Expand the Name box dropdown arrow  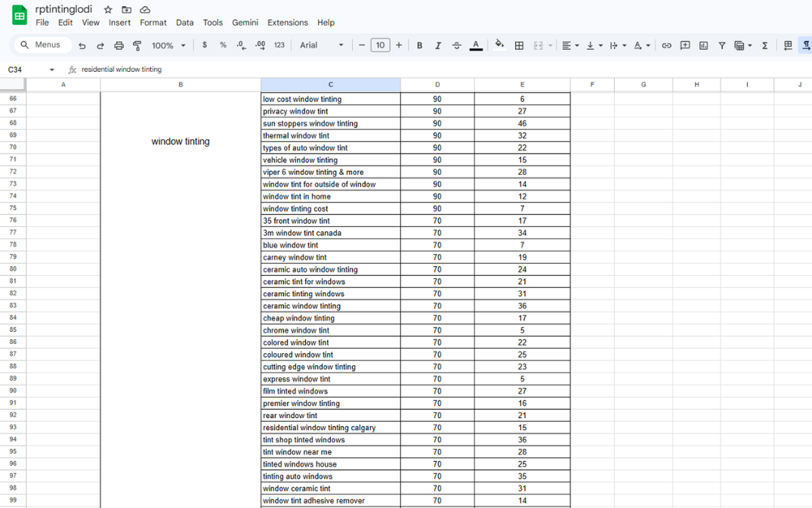(51, 70)
